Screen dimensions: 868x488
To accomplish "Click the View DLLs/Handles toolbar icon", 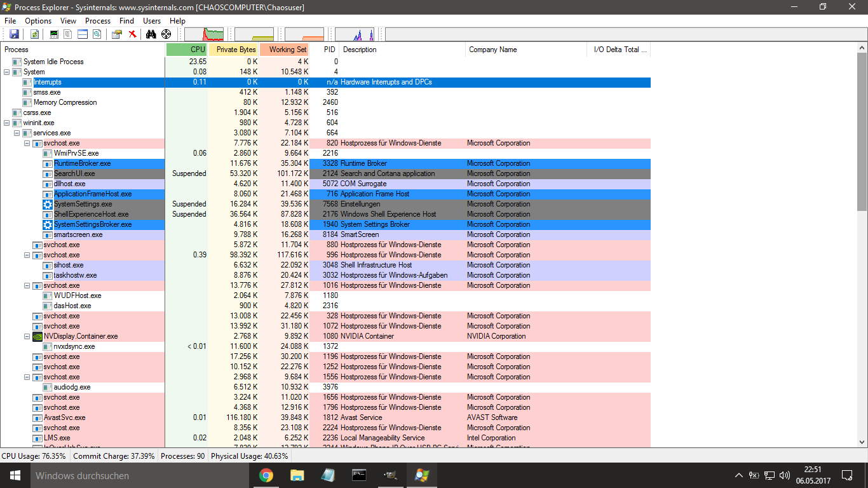I will (x=97, y=34).
